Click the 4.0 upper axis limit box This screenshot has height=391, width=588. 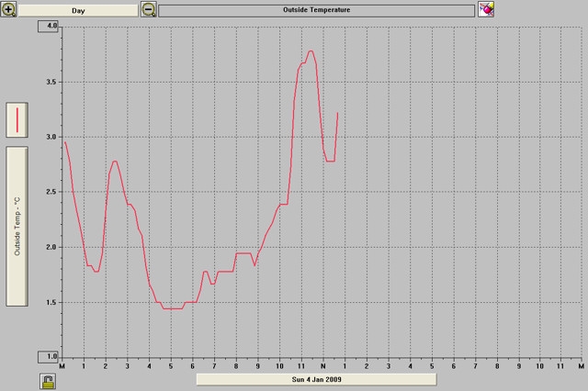click(52, 27)
